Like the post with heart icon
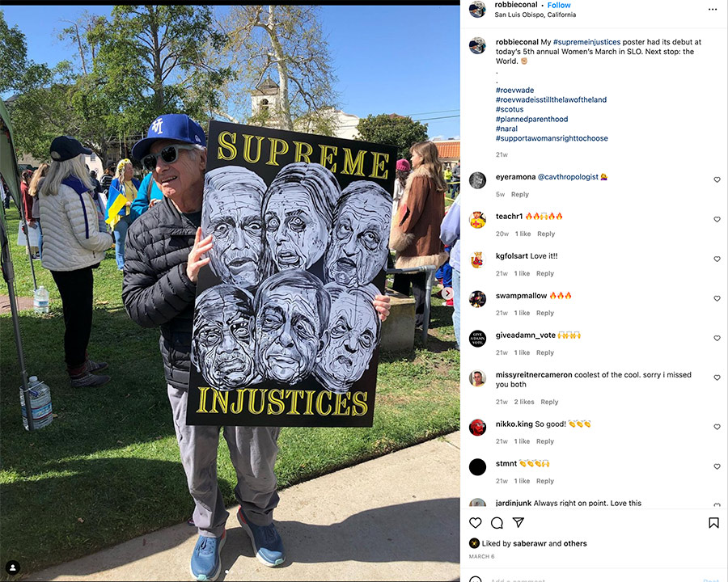 click(475, 523)
